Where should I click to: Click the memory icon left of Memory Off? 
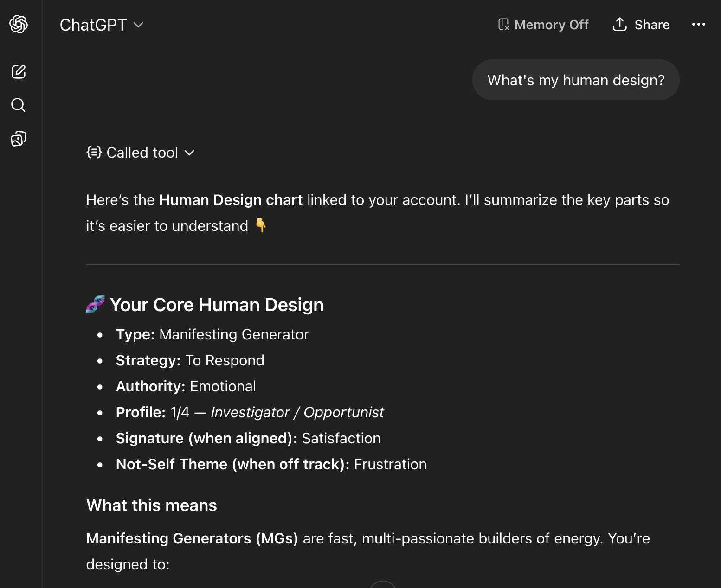point(503,25)
